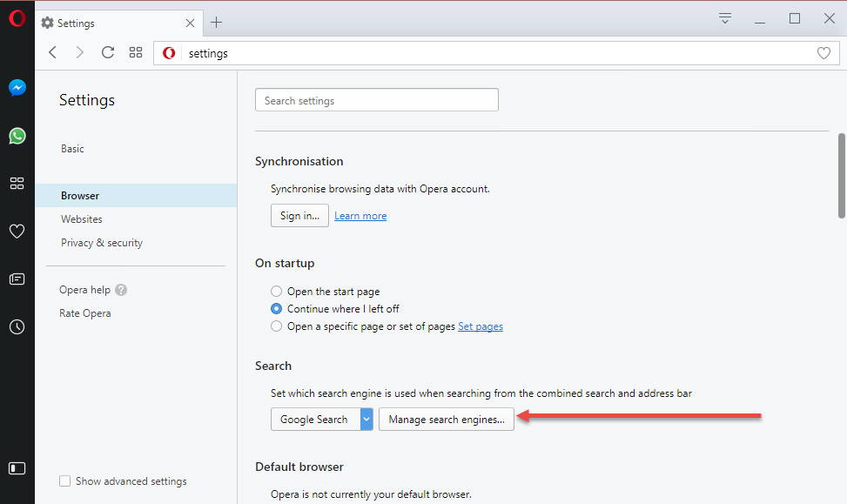
Task: Select "Open a specific page or set of pages"
Action: pyautogui.click(x=276, y=326)
